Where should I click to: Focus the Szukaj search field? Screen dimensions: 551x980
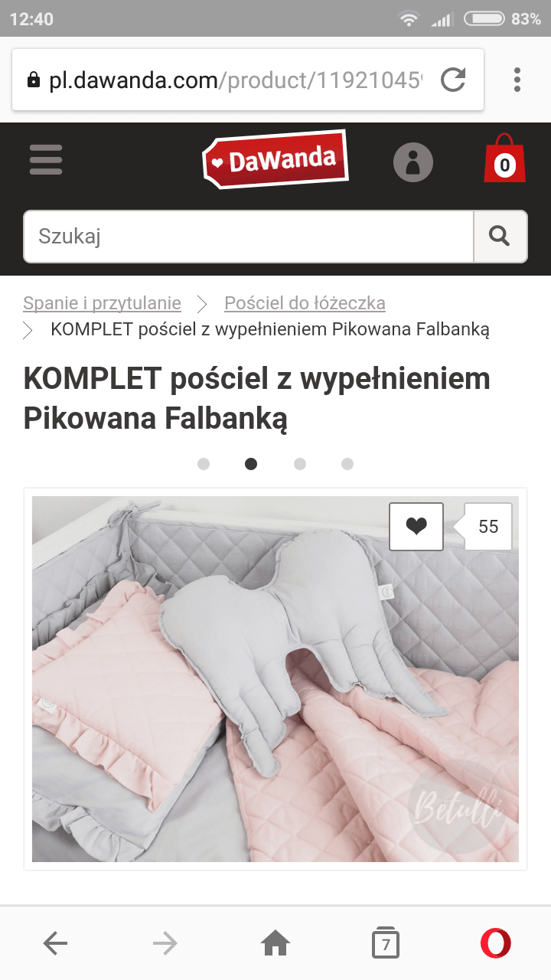click(x=249, y=237)
